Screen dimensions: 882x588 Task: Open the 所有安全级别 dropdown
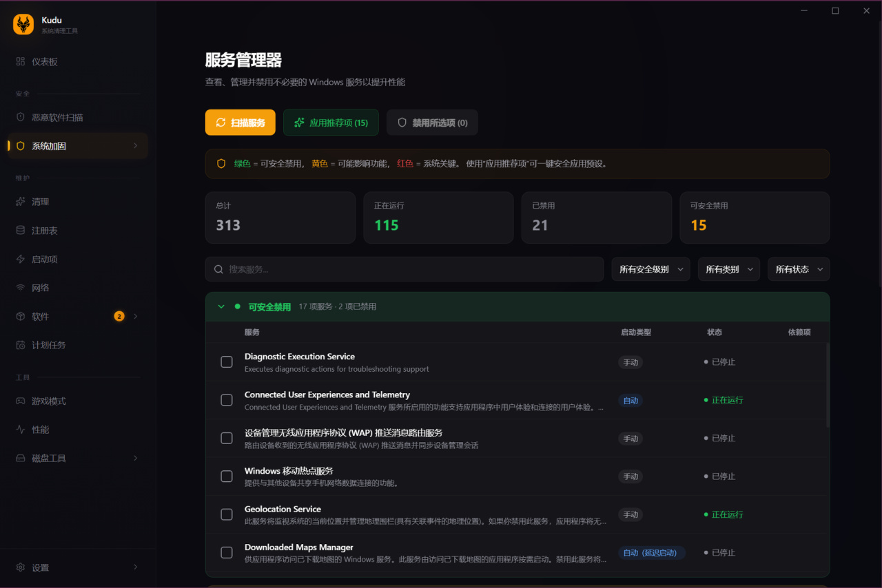[651, 269]
